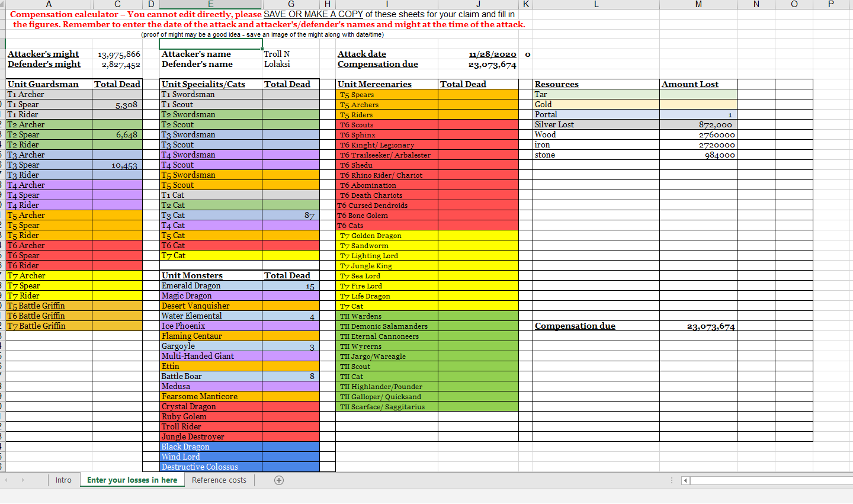Select the Black Dragon cell
The image size is (853, 504).
click(x=211, y=447)
